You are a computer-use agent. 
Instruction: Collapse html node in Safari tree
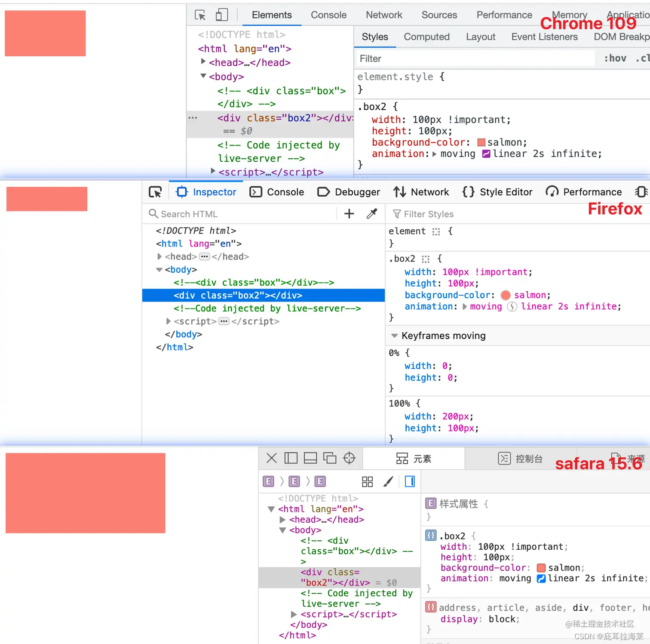pos(271,509)
